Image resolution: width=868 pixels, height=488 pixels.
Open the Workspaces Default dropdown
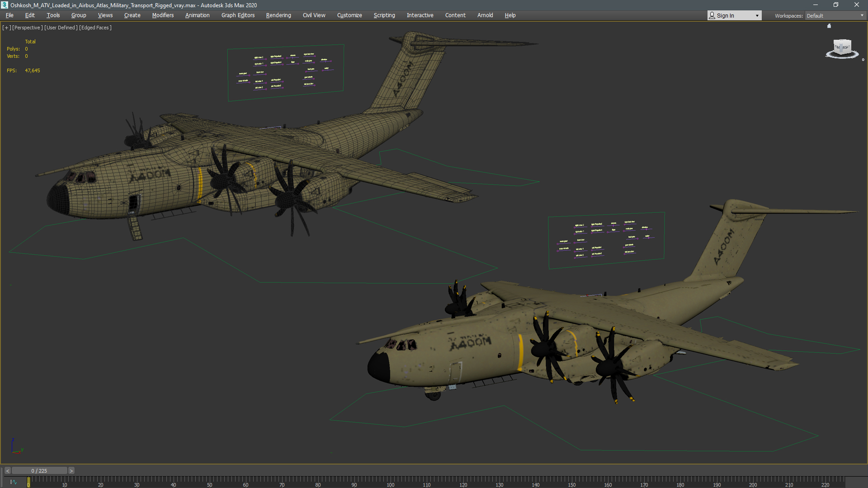click(x=835, y=16)
